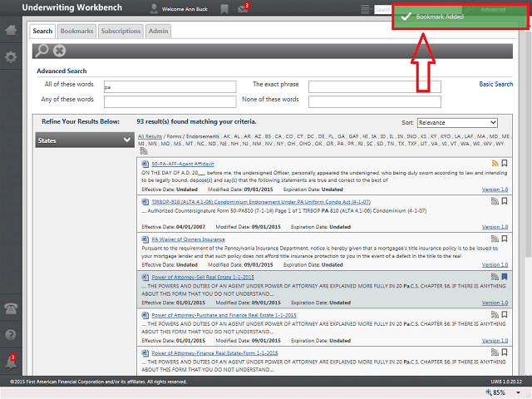Open the mail messages icon in header
This screenshot has height=399, width=532.
tap(243, 8)
